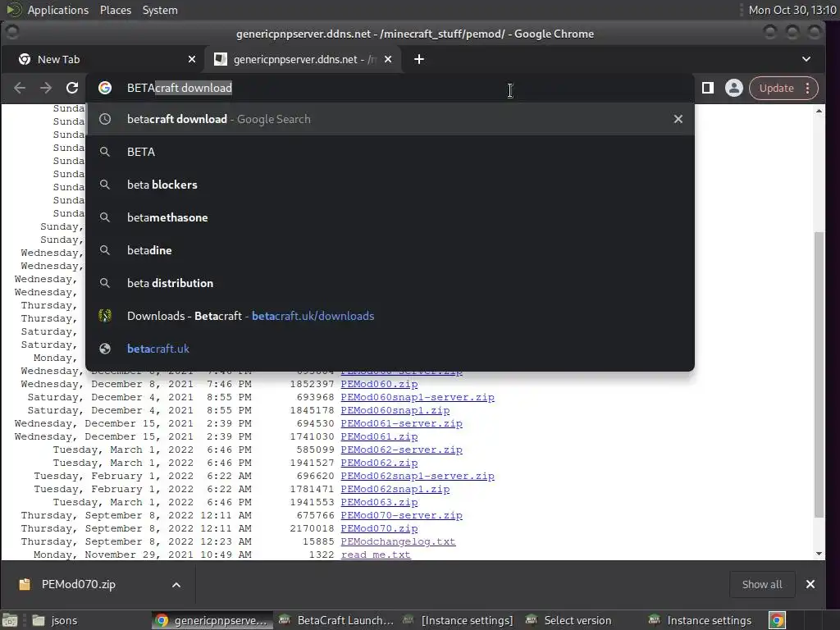Click the Update button in Chrome toolbar
This screenshot has width=840, height=630.
776,88
